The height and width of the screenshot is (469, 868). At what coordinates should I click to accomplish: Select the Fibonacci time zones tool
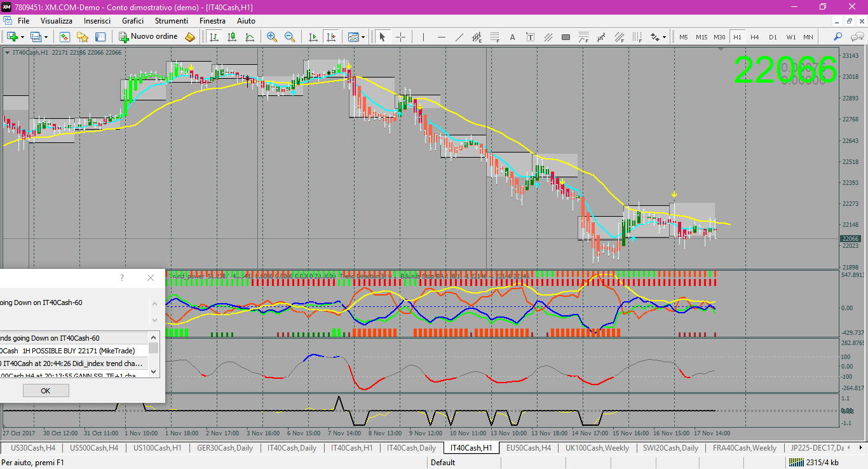tap(637, 37)
